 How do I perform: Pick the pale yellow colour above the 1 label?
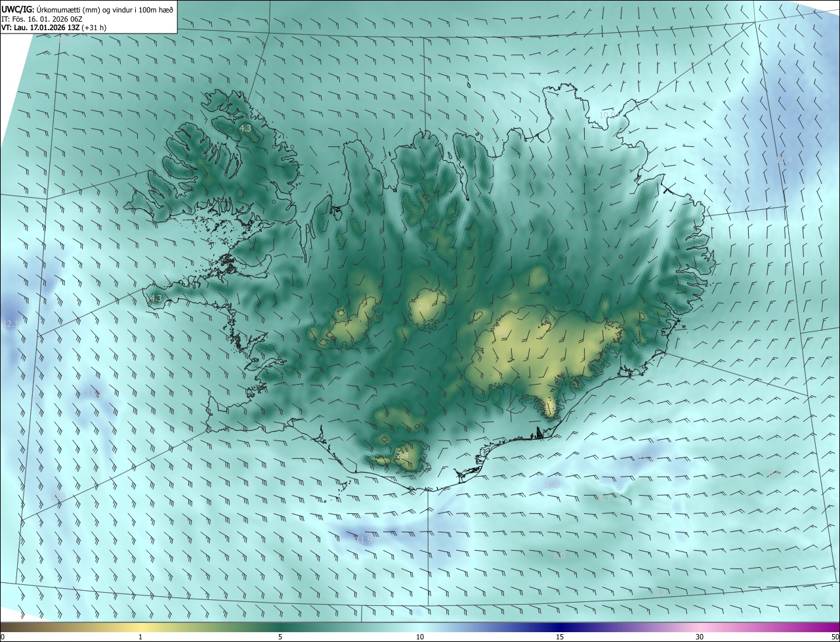[x=140, y=627]
